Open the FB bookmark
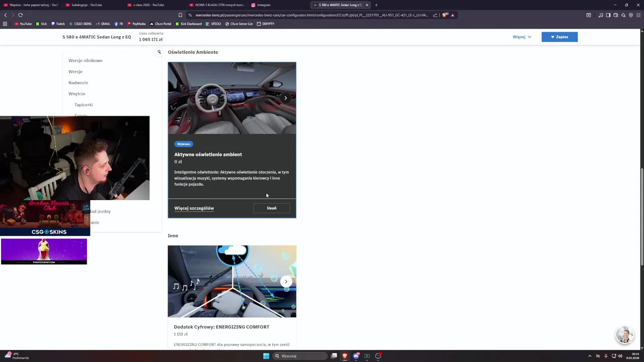Viewport: 644px width, 362px height. coord(119,24)
